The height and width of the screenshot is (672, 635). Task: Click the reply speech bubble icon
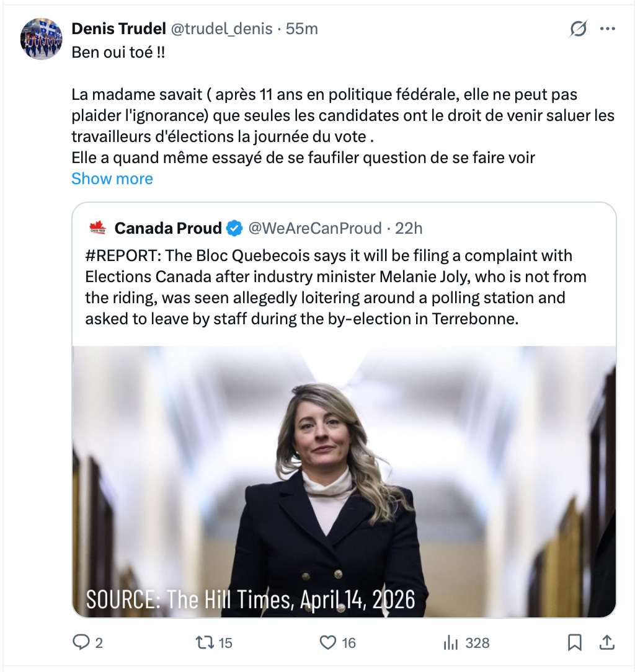tap(81, 643)
